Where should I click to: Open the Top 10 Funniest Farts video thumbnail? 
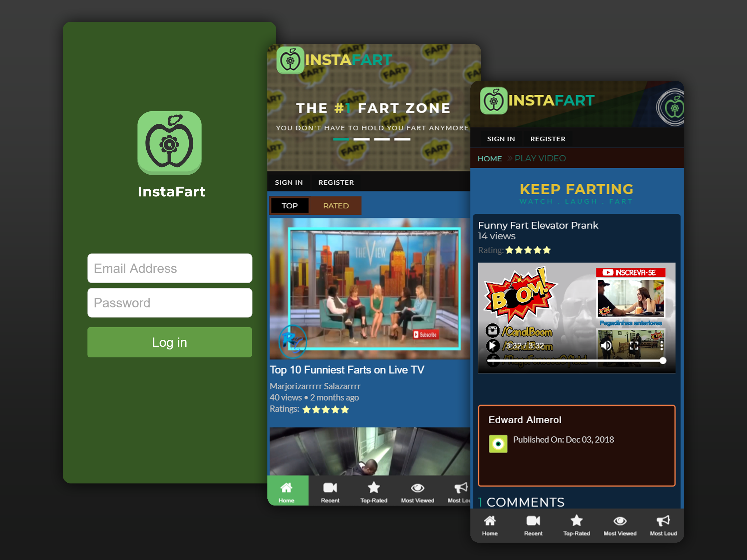370,289
